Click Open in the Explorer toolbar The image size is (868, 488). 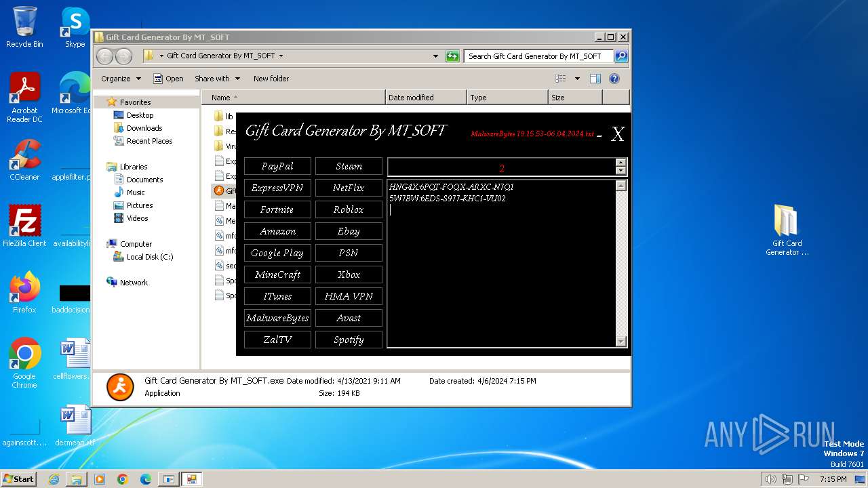pos(168,79)
